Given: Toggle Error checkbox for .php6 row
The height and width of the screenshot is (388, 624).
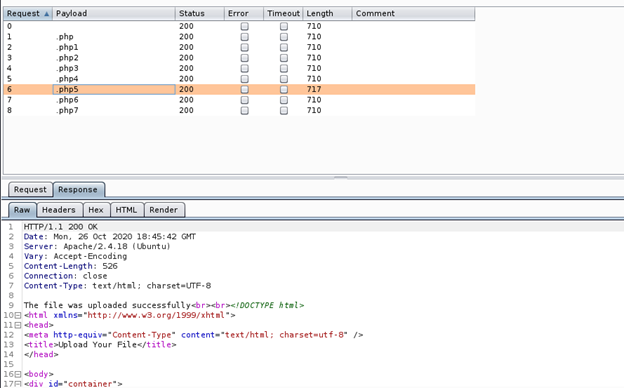Looking at the screenshot, I should point(244,100).
